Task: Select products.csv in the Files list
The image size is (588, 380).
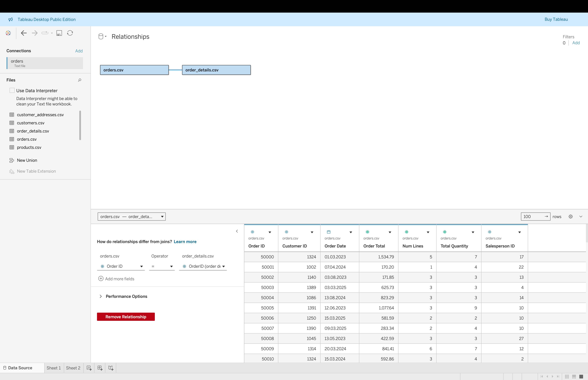Action: tap(29, 147)
